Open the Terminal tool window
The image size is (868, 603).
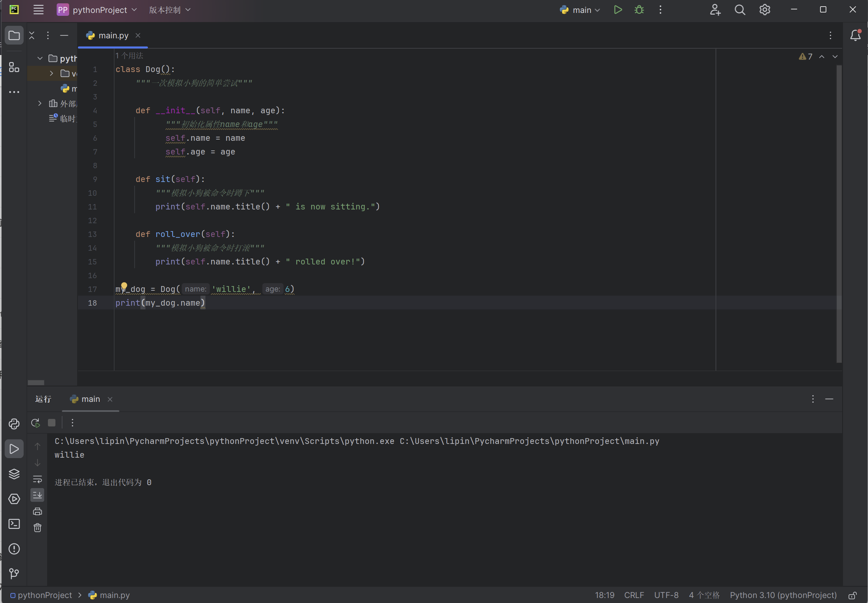coord(14,524)
